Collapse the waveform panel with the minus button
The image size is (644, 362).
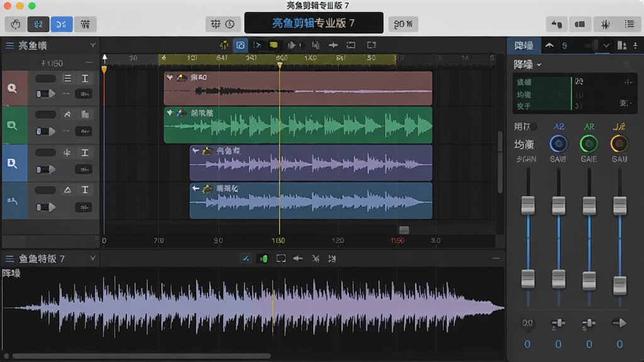click(x=496, y=258)
